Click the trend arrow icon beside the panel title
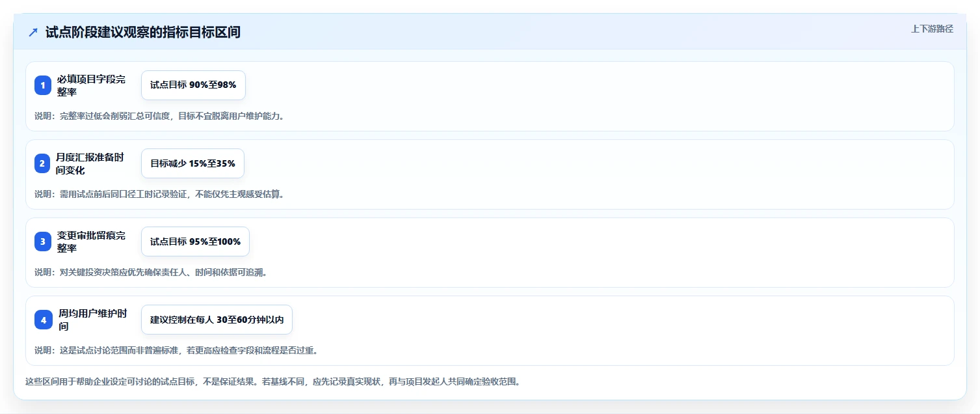The width and height of the screenshot is (980, 414). tap(33, 33)
